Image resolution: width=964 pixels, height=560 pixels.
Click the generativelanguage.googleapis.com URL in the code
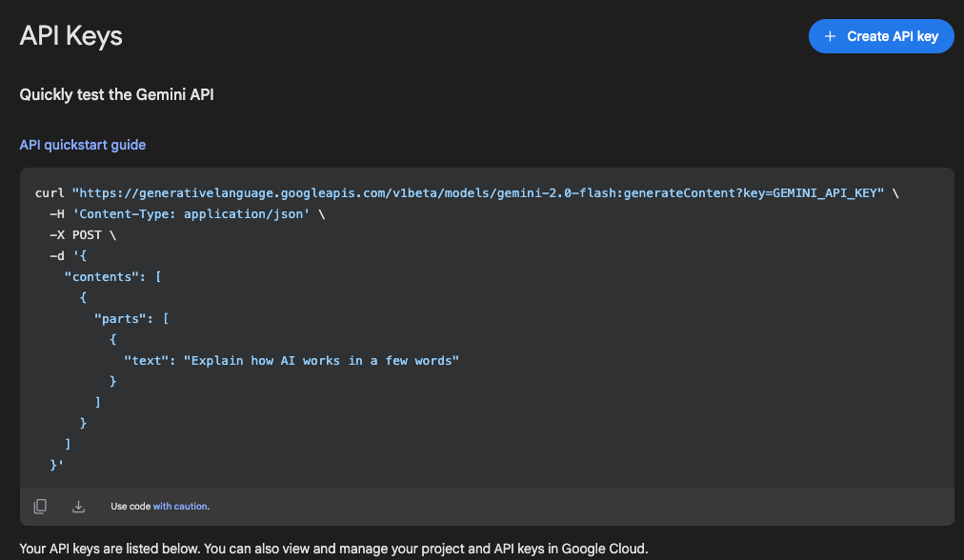tap(478, 193)
